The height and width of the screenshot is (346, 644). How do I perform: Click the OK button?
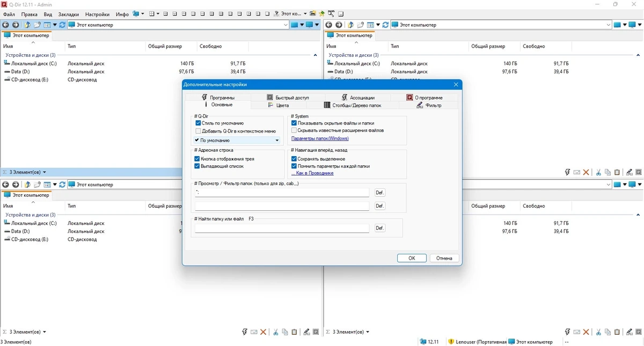coord(412,258)
